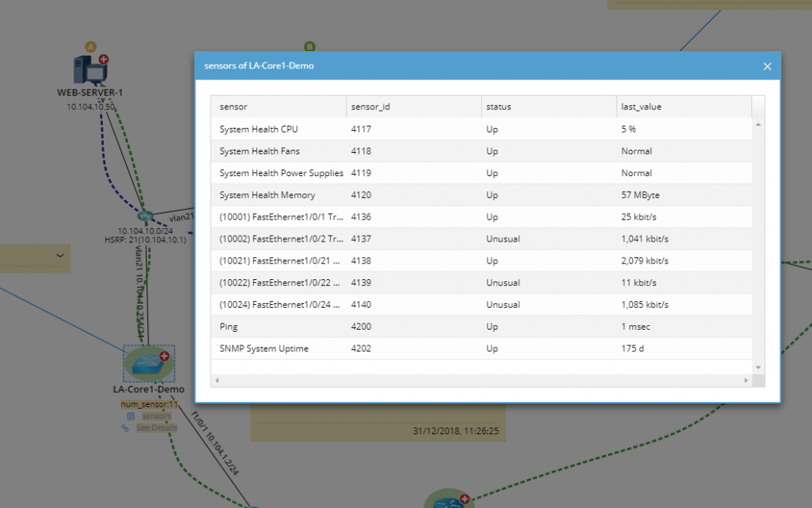Select the System Health Memory row
Viewport: 812px width, 508px height.
coord(481,195)
